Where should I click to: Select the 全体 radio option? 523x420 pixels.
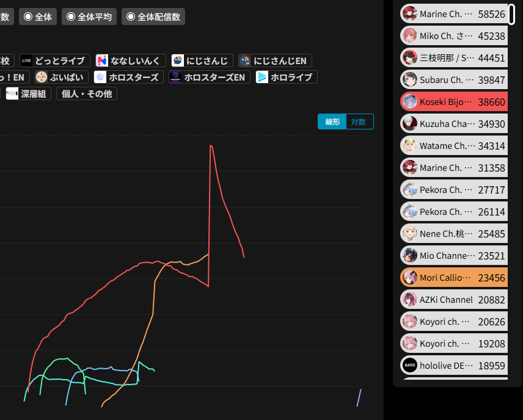coord(38,16)
